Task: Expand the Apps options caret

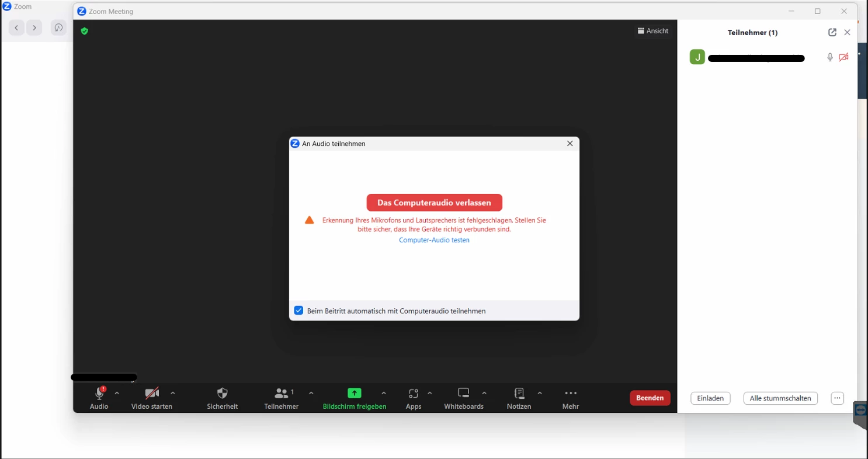Action: click(x=430, y=393)
